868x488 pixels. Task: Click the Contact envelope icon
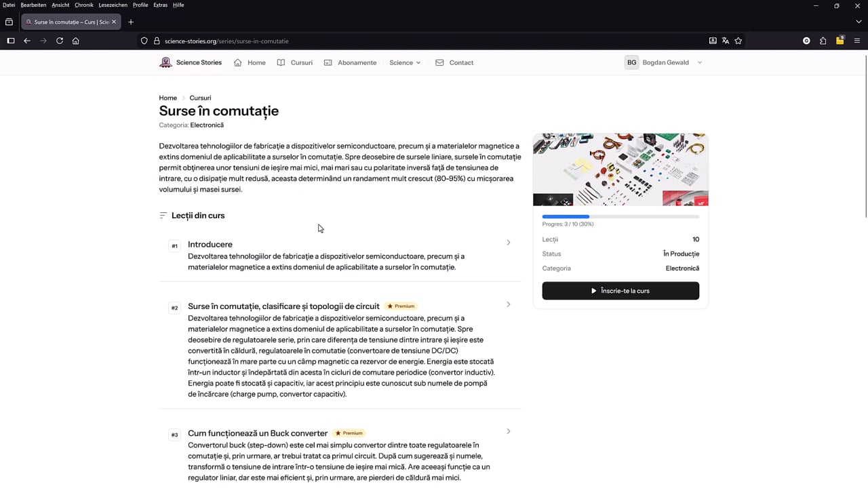[x=439, y=62]
